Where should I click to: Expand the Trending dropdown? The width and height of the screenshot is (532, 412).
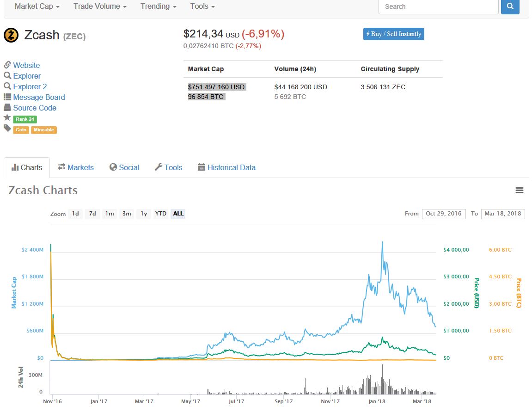click(x=159, y=6)
